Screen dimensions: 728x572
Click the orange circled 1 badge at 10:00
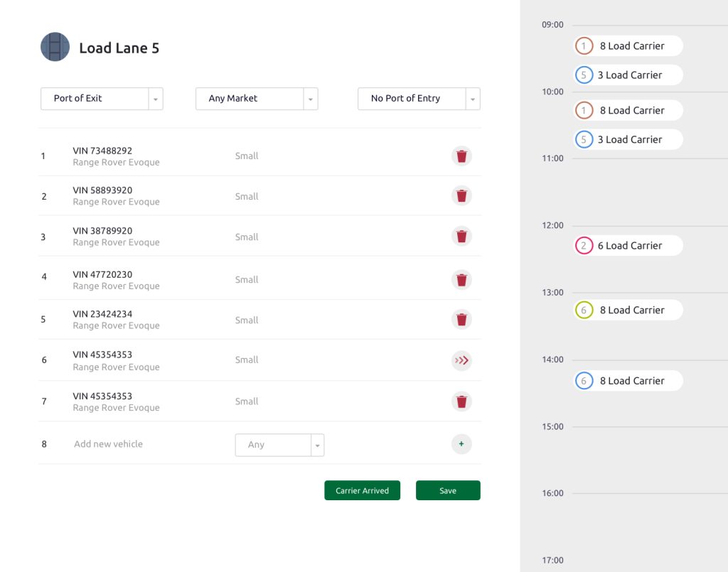584,110
